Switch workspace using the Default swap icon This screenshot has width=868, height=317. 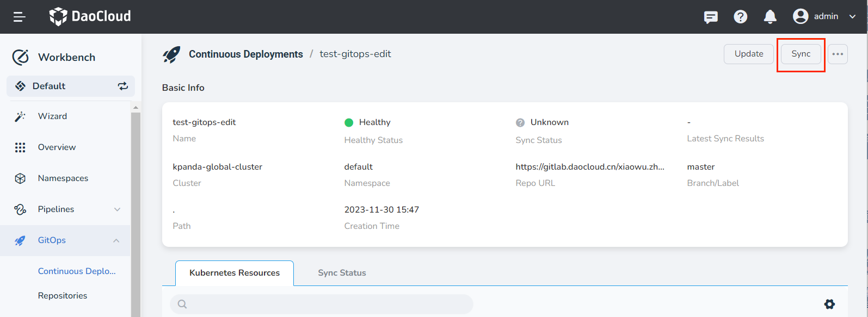(123, 86)
